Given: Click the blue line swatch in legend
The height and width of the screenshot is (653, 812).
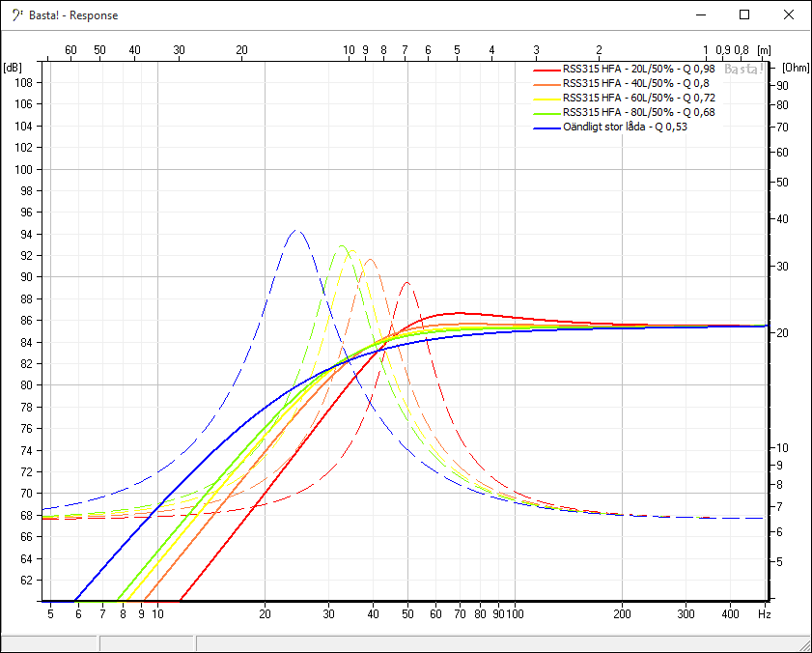Looking at the screenshot, I should pos(546,128).
